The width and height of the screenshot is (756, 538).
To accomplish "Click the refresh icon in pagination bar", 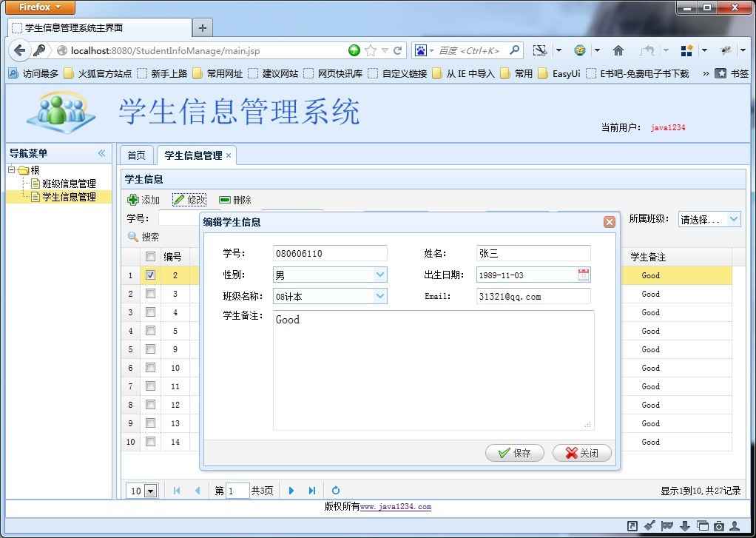I will (336, 490).
